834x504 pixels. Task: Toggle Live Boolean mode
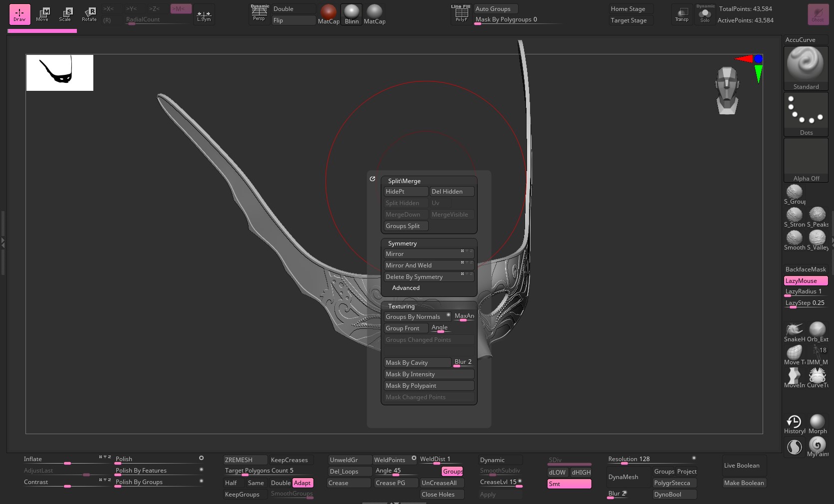[744, 466]
